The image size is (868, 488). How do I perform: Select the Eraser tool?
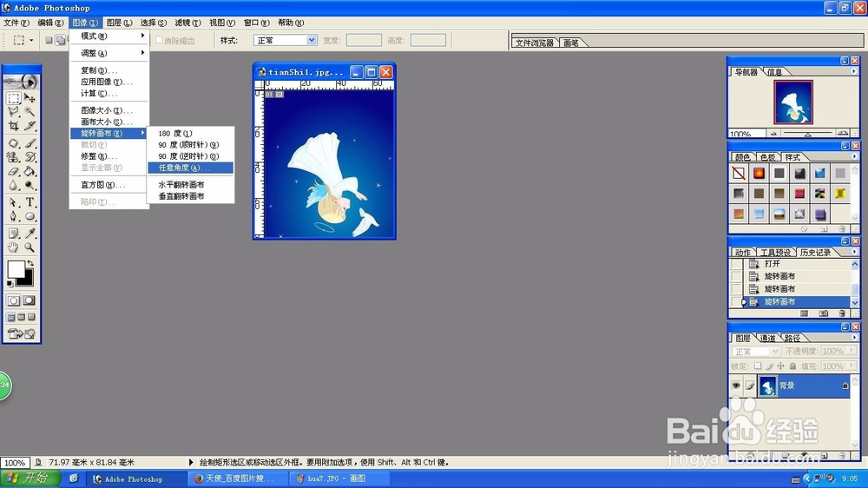(x=14, y=171)
